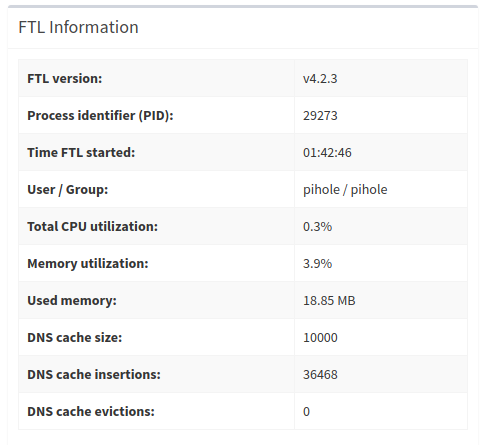The height and width of the screenshot is (445, 483).
Task: Select the DNS cache size label
Action: pyautogui.click(x=75, y=338)
